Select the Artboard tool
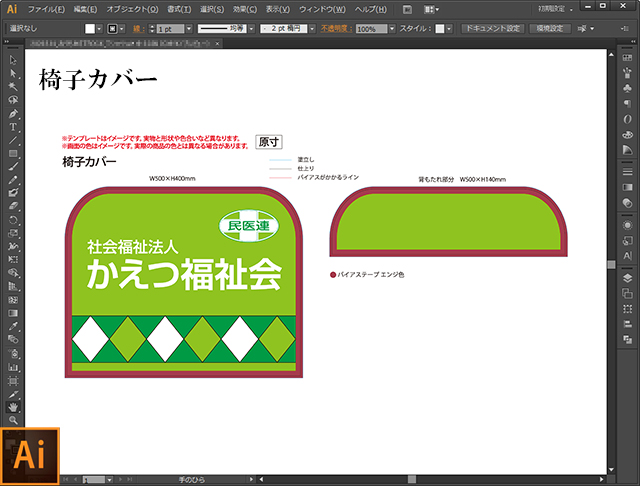Image resolution: width=640 pixels, height=486 pixels. (x=13, y=381)
